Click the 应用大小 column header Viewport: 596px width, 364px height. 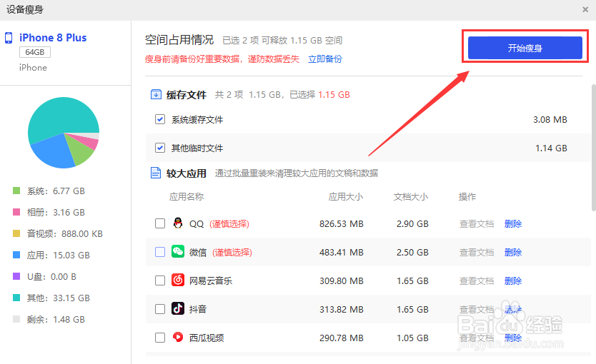click(x=345, y=196)
